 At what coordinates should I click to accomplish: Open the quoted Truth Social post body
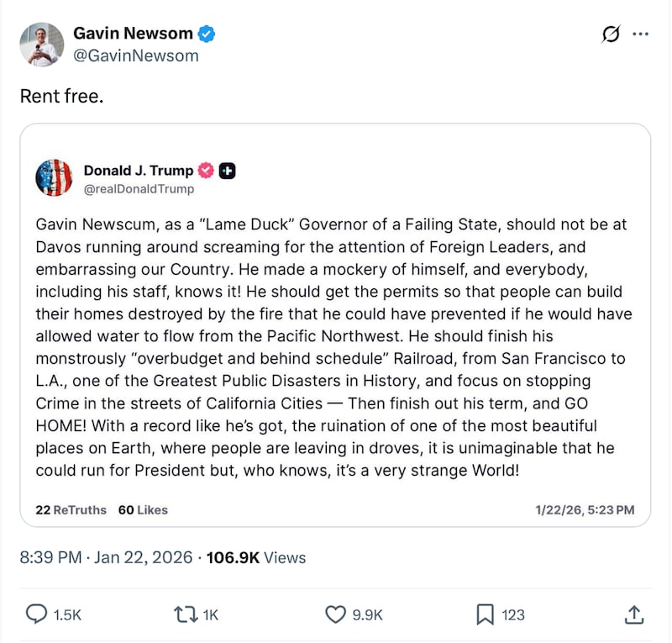click(334, 347)
